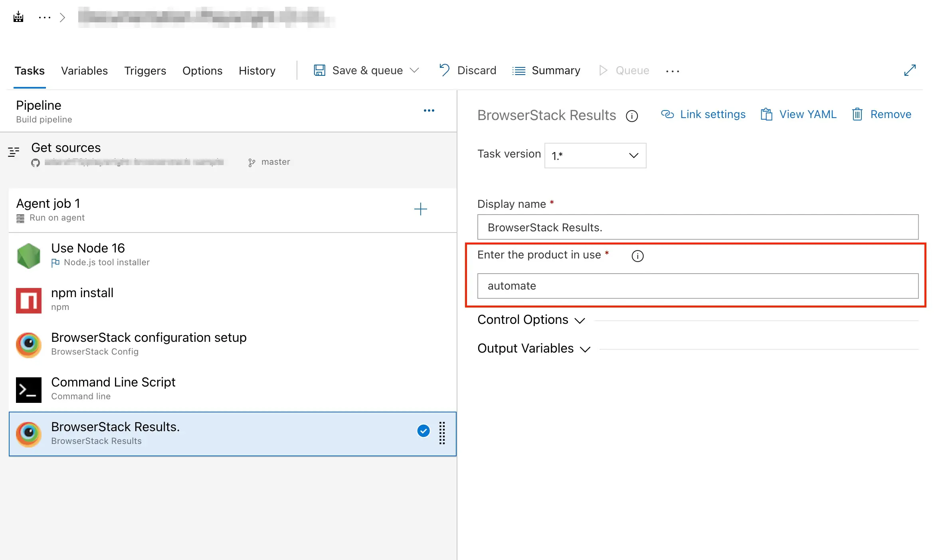Open the Task version dropdown
The width and height of the screenshot is (934, 560).
point(595,156)
